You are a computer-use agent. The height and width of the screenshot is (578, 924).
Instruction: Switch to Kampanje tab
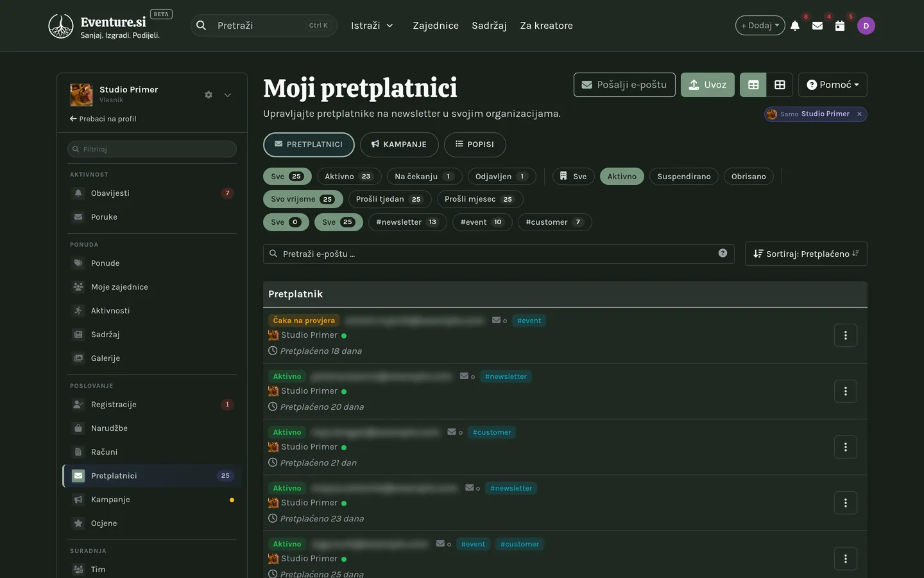point(399,144)
